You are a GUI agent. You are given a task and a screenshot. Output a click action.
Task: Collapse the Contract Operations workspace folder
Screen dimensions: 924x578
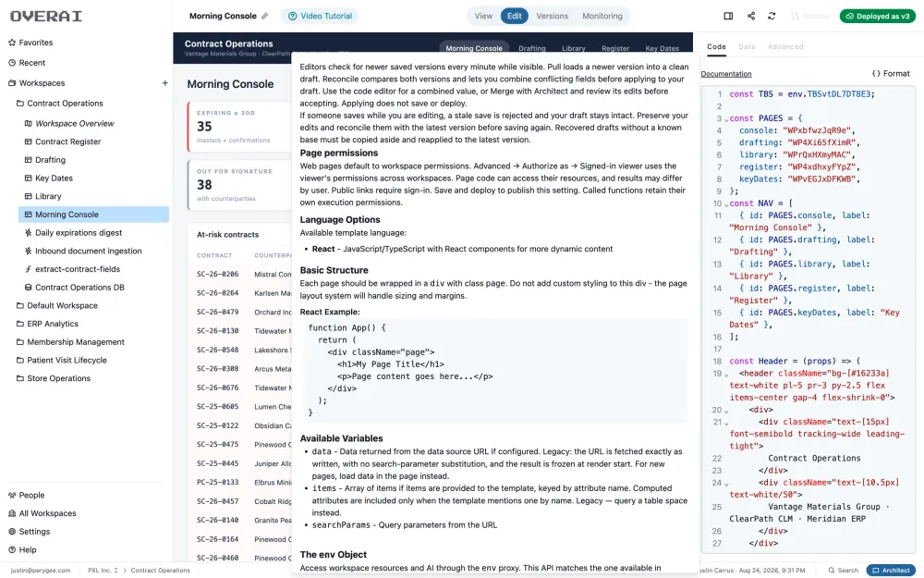(x=59, y=104)
